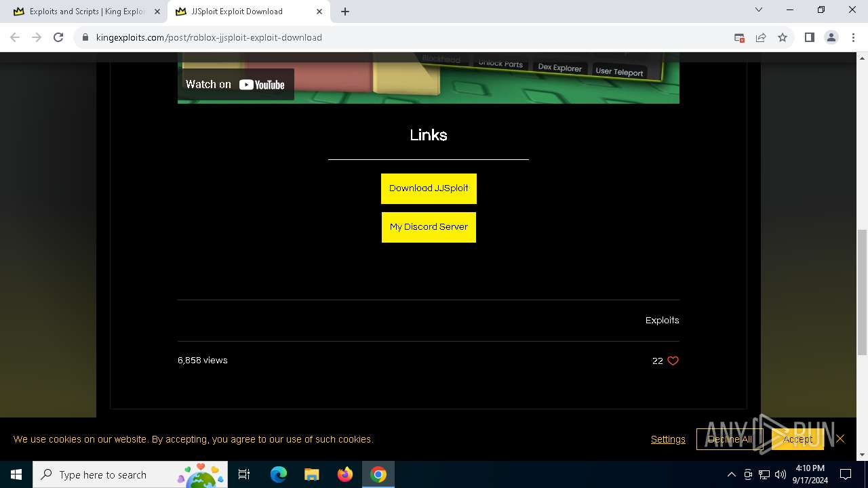Click the taskbar search box

tap(130, 474)
